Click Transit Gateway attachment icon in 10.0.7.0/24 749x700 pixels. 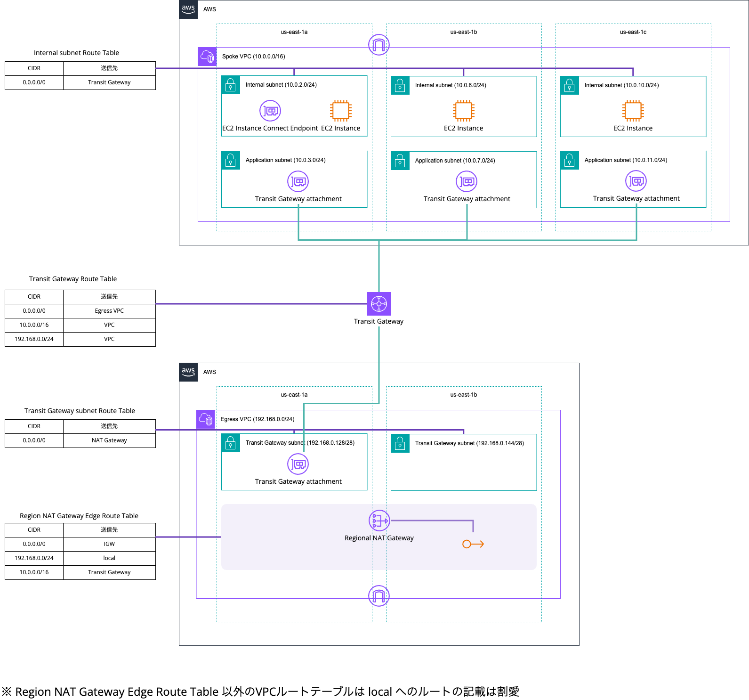click(467, 181)
